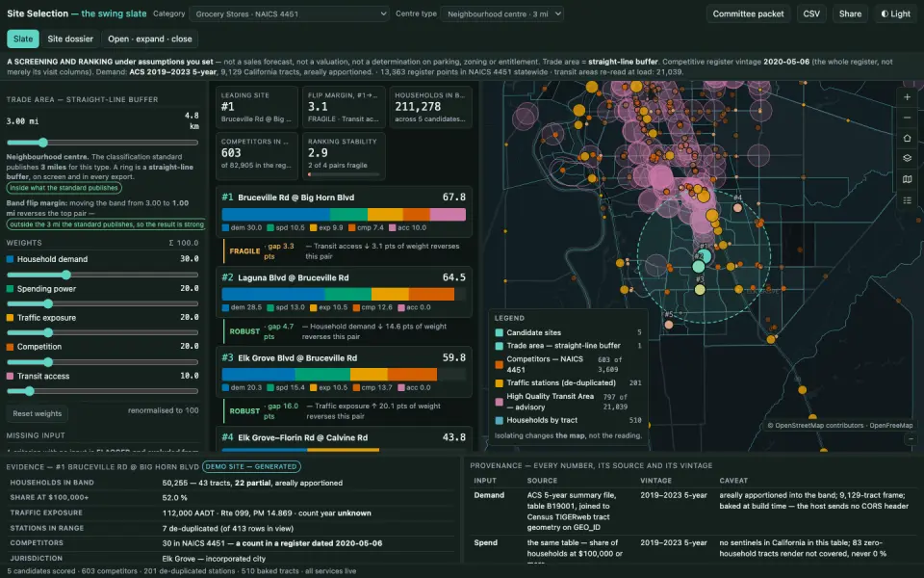Click the teal candidate marker #2 on the map

click(699, 267)
